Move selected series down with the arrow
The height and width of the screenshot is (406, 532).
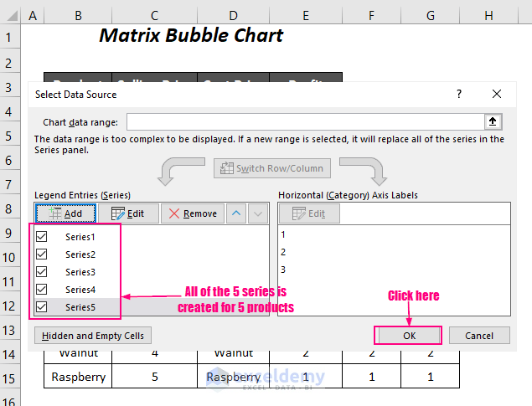click(258, 213)
